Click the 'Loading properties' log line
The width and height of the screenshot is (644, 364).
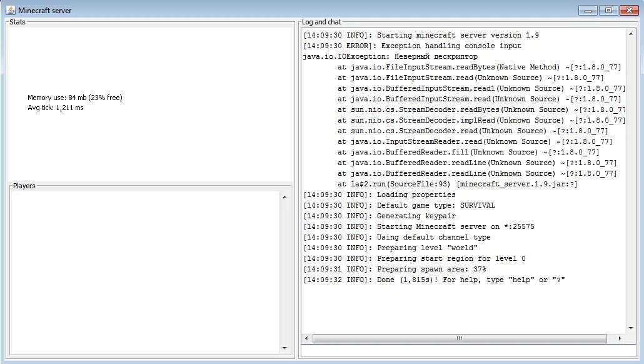[379, 195]
